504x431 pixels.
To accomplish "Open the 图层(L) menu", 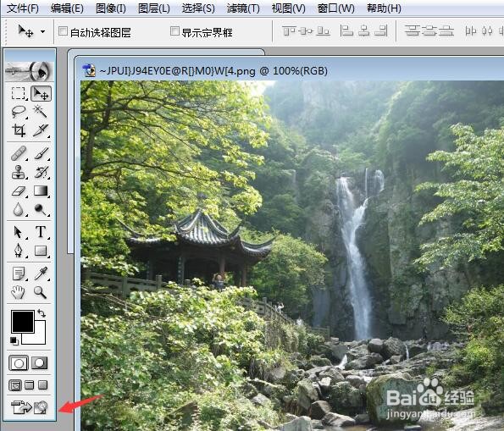I will [153, 8].
